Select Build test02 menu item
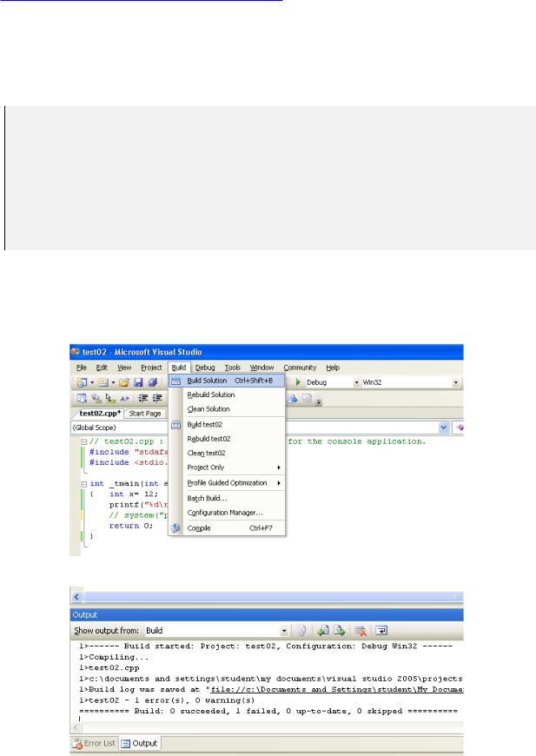 click(x=227, y=424)
